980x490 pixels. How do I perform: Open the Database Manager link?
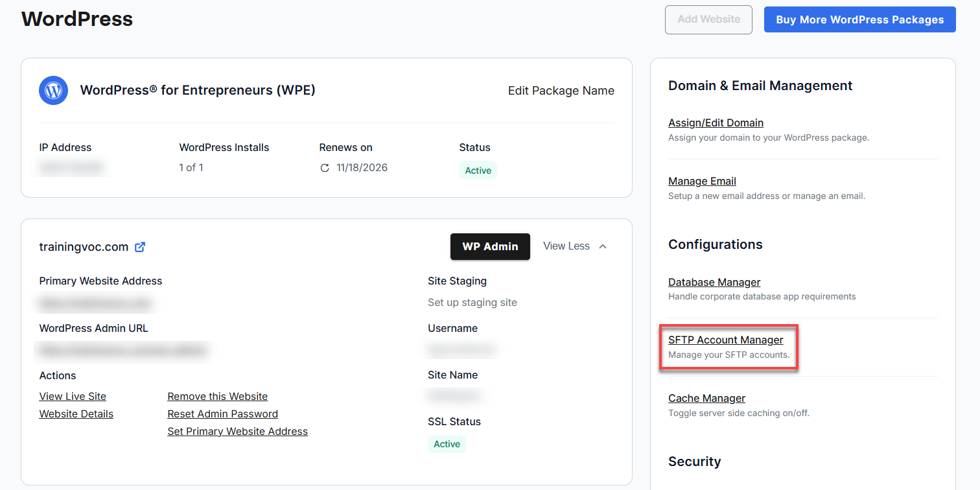pos(714,282)
